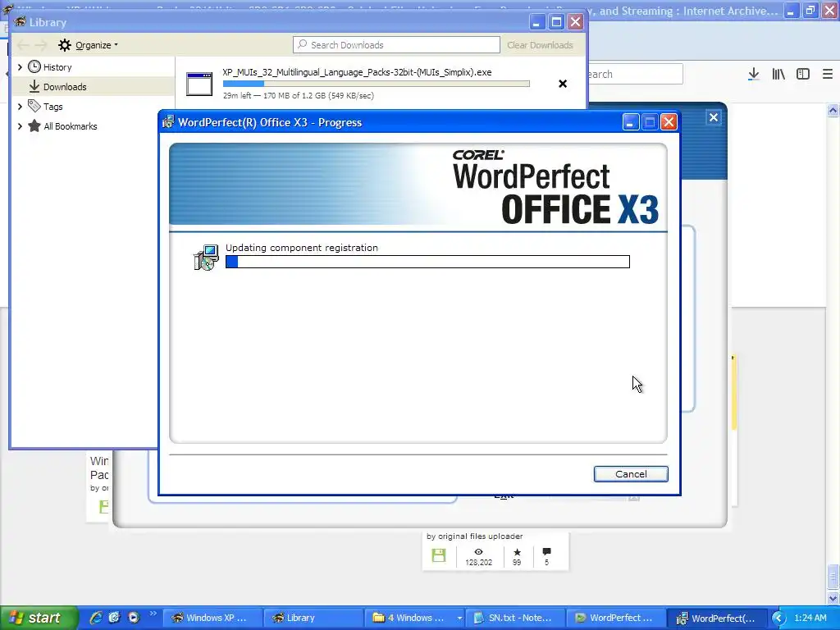Viewport: 840px width, 630px height.
Task: Expand the Tags tree item
Action: pyautogui.click(x=20, y=107)
